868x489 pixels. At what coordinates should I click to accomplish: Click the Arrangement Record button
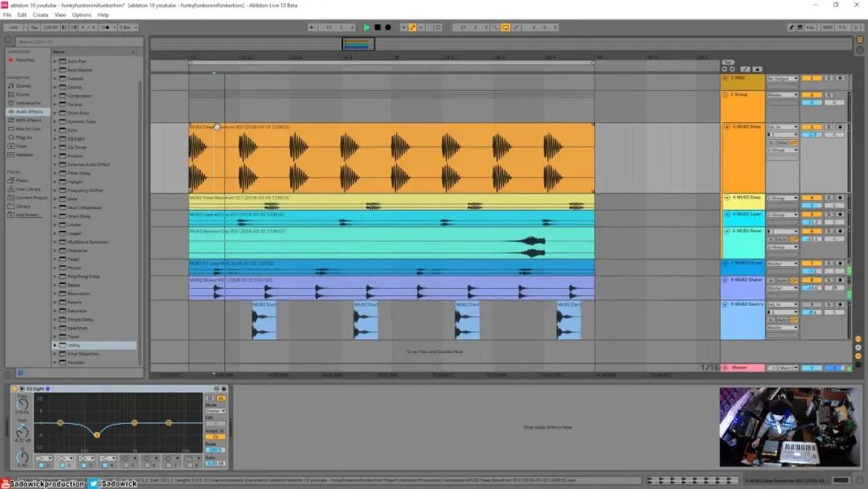(x=388, y=27)
